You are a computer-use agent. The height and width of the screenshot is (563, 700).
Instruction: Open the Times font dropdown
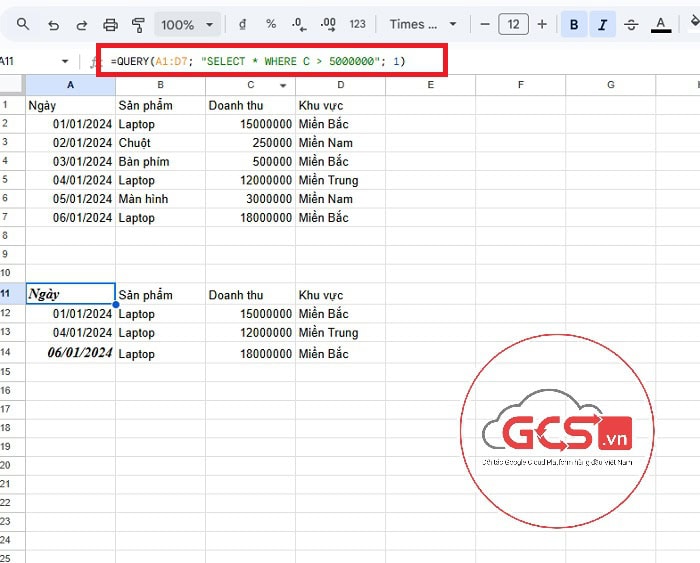[423, 24]
